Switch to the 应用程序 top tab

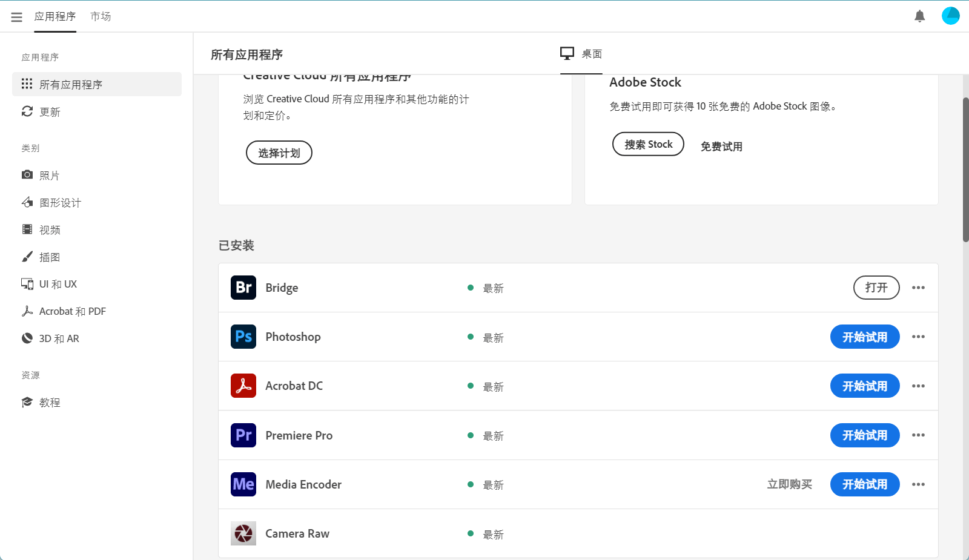click(x=55, y=16)
